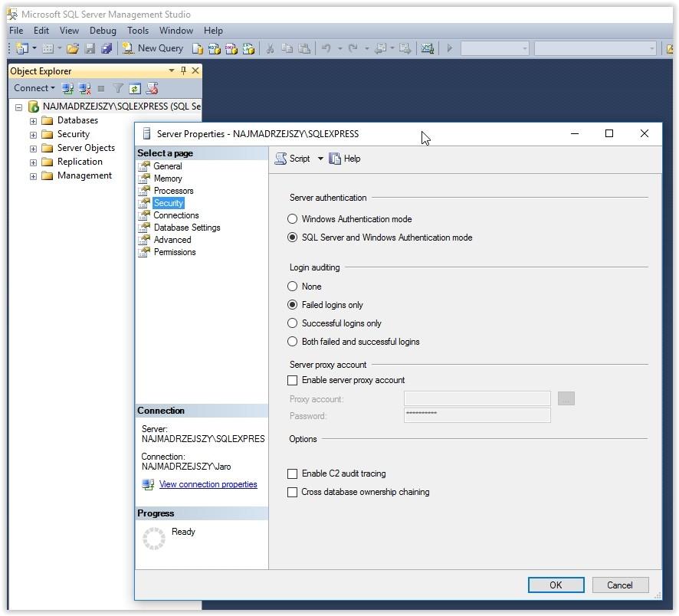
Task: Expand the Security folder in Object Explorer
Action: [33, 135]
